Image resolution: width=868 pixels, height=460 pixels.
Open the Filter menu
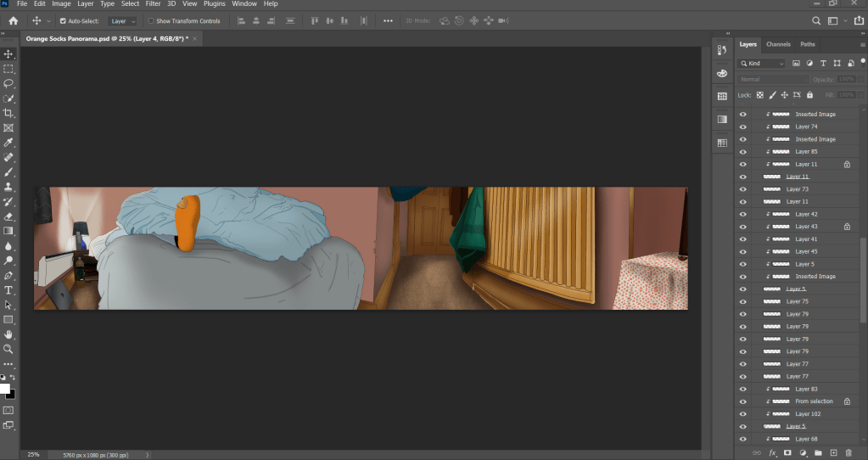pyautogui.click(x=153, y=4)
